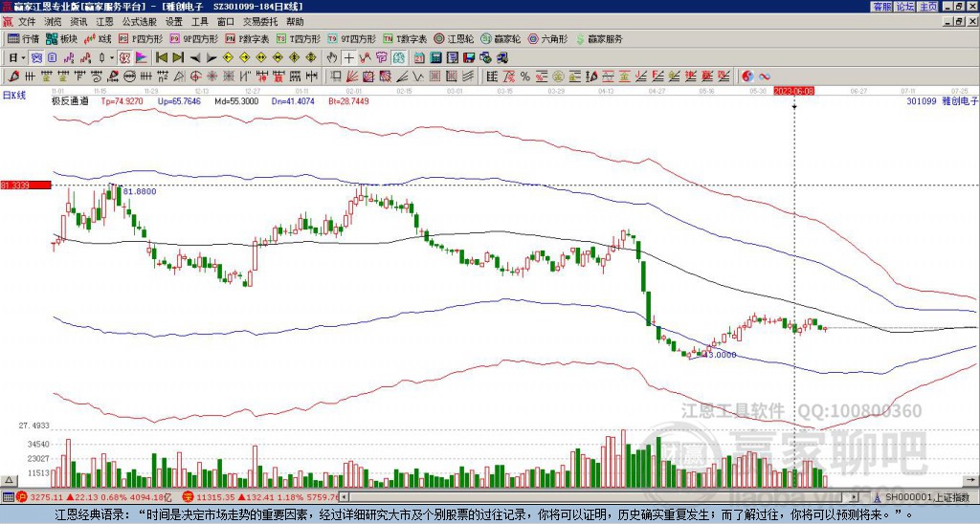
Task: Select the Gann fan lines tool
Action: click(x=352, y=76)
